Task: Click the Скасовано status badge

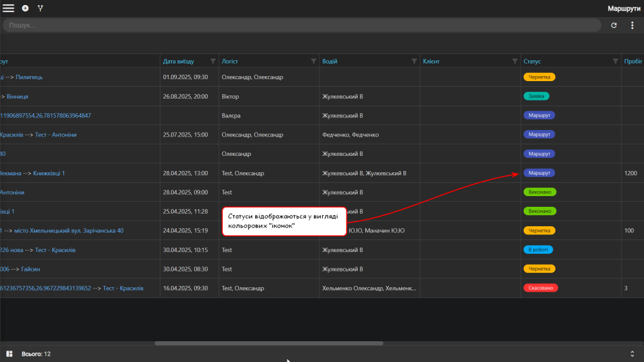Action: pyautogui.click(x=540, y=288)
